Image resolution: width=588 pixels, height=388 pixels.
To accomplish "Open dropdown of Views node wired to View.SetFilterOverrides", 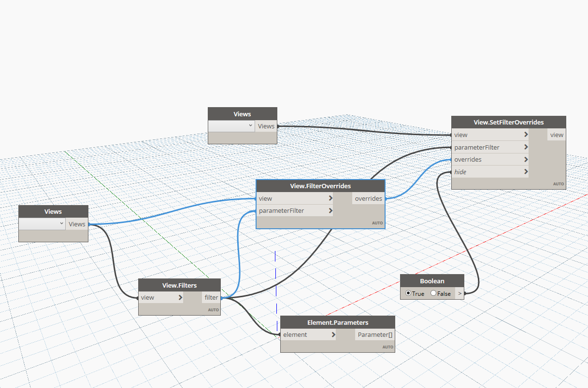I will (231, 126).
